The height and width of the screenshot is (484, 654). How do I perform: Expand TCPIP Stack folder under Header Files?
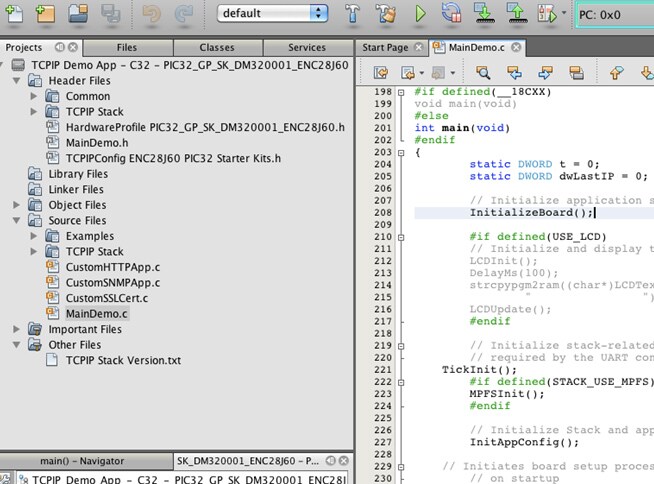(34, 111)
